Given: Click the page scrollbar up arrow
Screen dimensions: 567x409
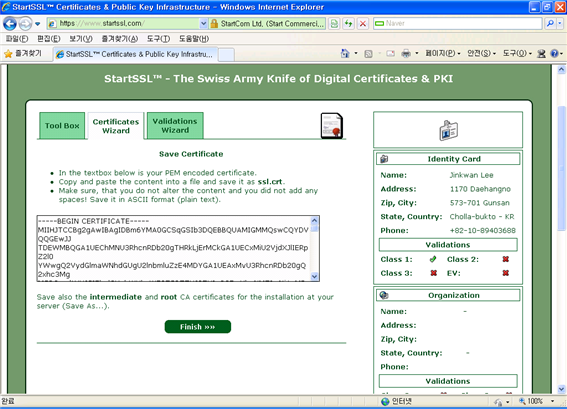Looking at the screenshot, I should click(561, 69).
